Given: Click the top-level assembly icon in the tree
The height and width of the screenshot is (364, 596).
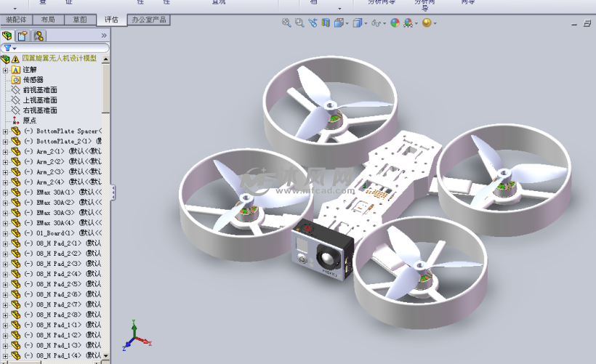Looking at the screenshot, I should pos(5,60).
